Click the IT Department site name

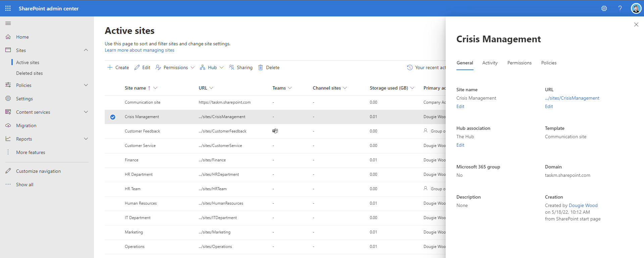click(x=138, y=218)
